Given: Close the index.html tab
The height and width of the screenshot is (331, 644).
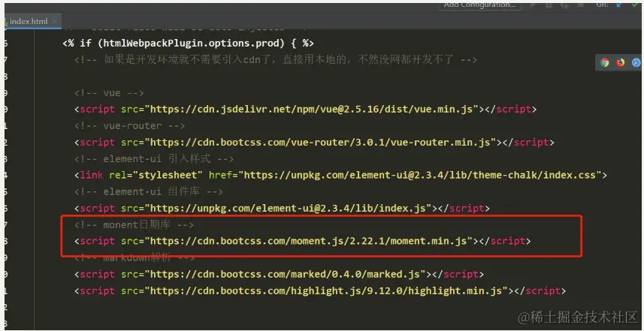Looking at the screenshot, I should pyautogui.click(x=55, y=21).
